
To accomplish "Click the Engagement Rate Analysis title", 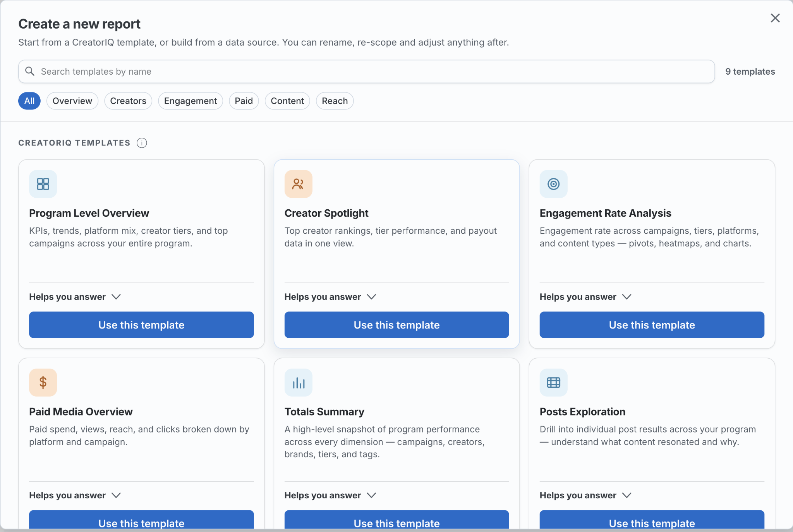I will [605, 213].
